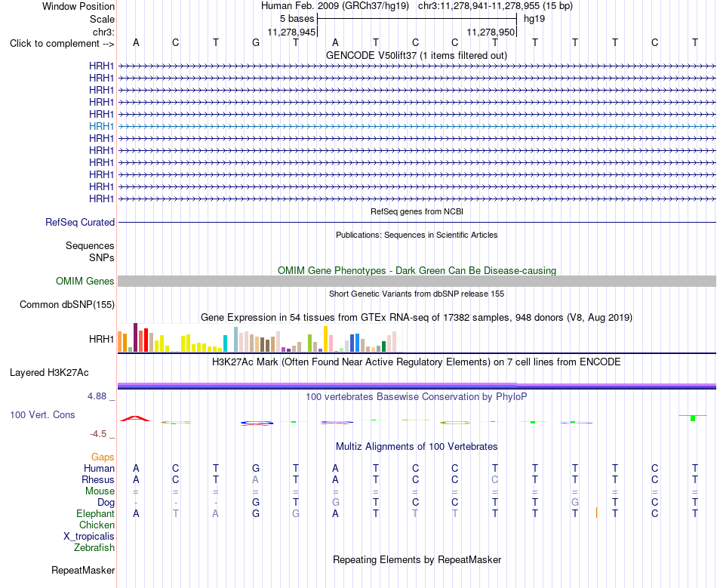Click the 11,278,950 coordinate marker
The image size is (717, 588).
click(x=491, y=32)
